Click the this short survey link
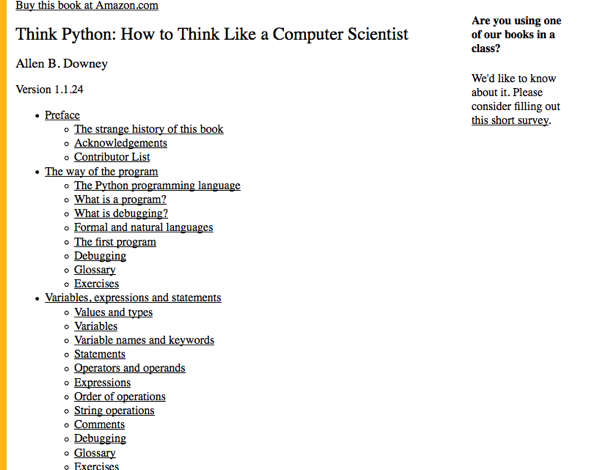The height and width of the screenshot is (470, 600). [510, 121]
